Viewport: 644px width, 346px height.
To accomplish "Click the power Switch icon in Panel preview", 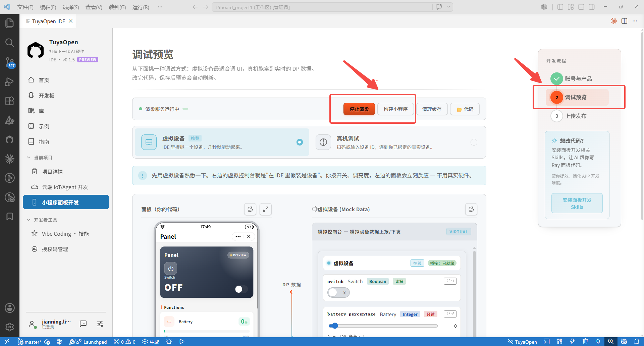I will (171, 269).
